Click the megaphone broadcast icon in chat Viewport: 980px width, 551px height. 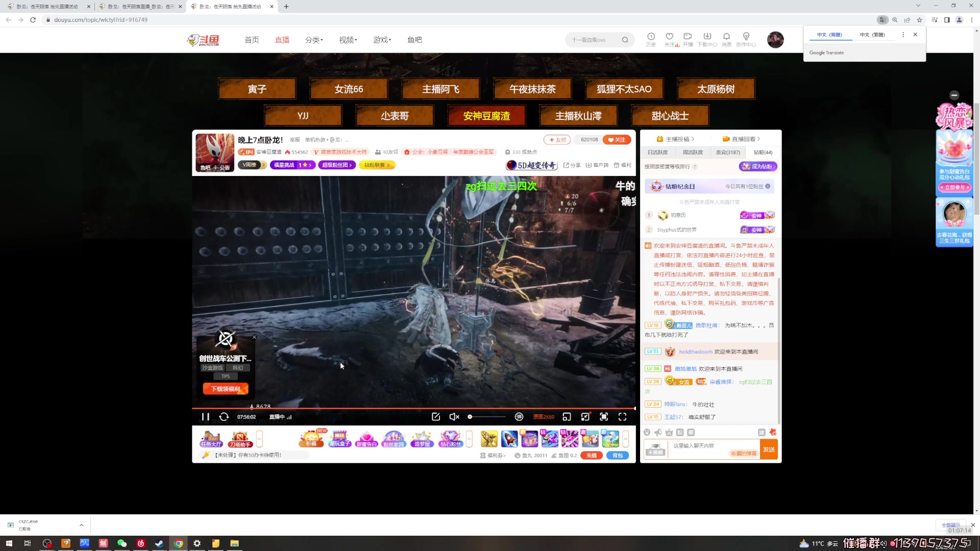click(x=658, y=432)
